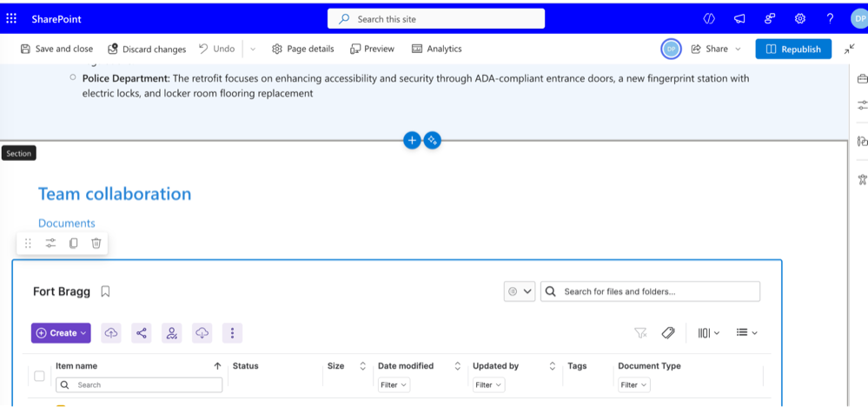Collapse the page with the shrink arrows icon
This screenshot has height=407, width=868.
(x=850, y=49)
